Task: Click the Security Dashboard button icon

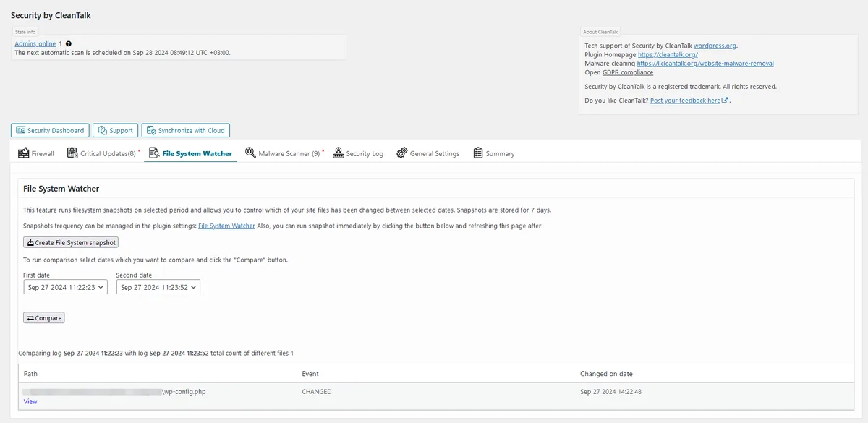Action: (x=20, y=130)
